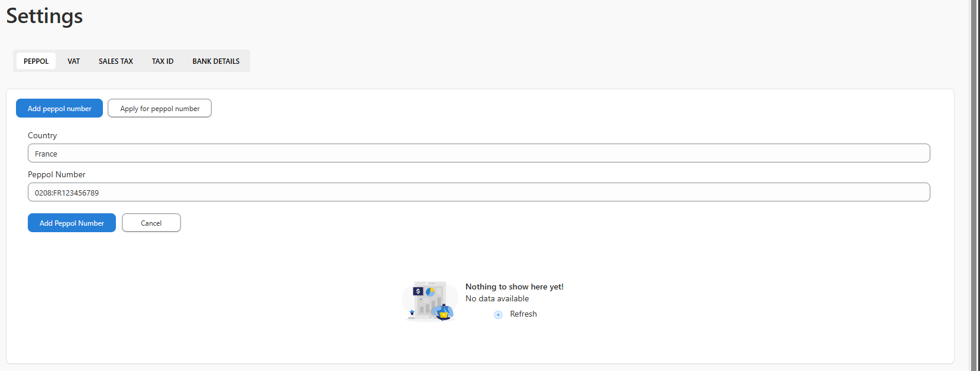Click the "No data available" text
Screen dimensions: 980x371
[497, 298]
